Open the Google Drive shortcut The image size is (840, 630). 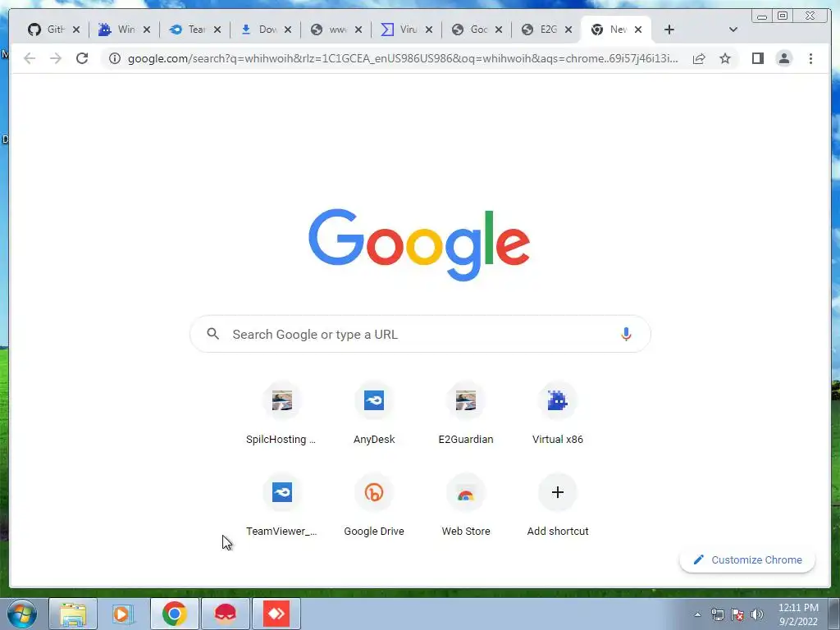click(x=374, y=505)
